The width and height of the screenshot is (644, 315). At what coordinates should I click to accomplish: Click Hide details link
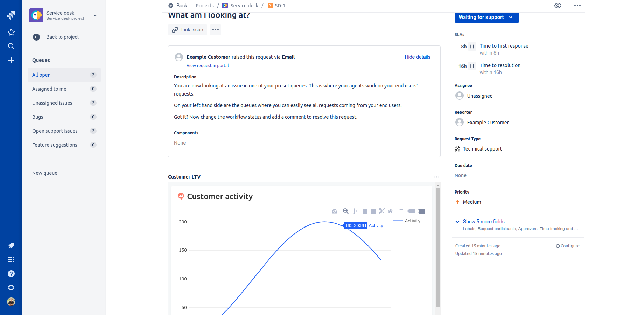coord(417,57)
